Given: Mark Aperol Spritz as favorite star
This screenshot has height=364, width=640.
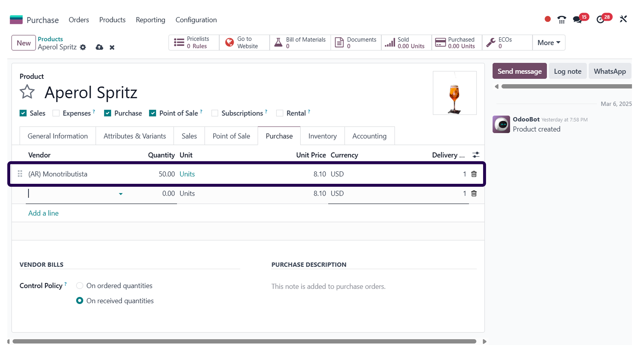Looking at the screenshot, I should point(27,92).
